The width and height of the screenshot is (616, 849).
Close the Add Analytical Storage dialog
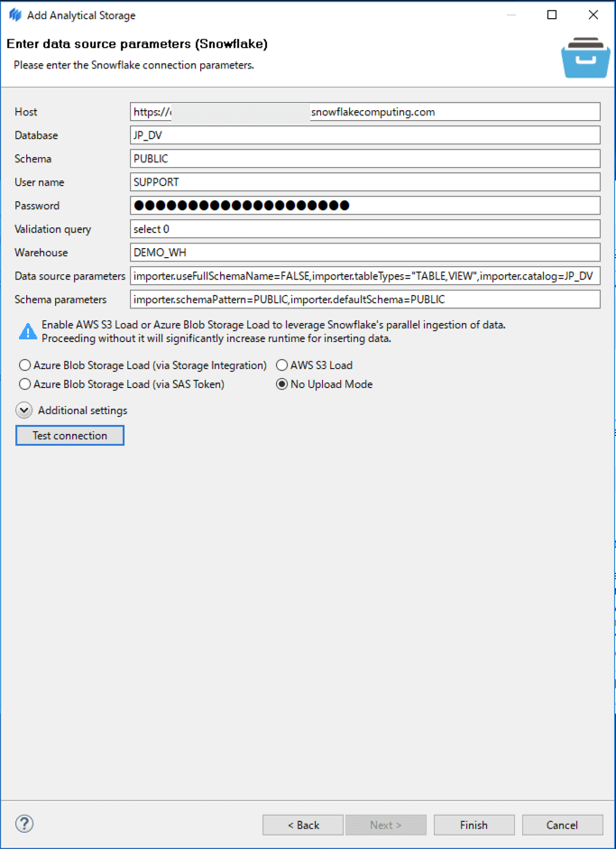point(593,15)
